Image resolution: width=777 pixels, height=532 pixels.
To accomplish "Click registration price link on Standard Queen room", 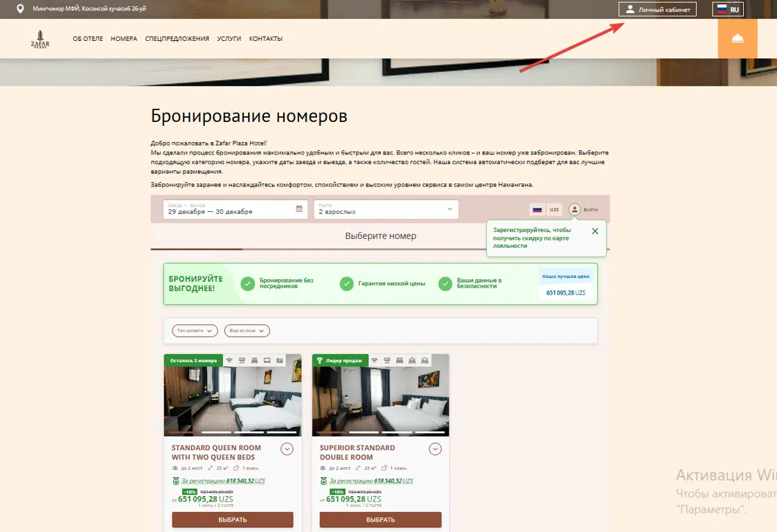I will pos(222,481).
